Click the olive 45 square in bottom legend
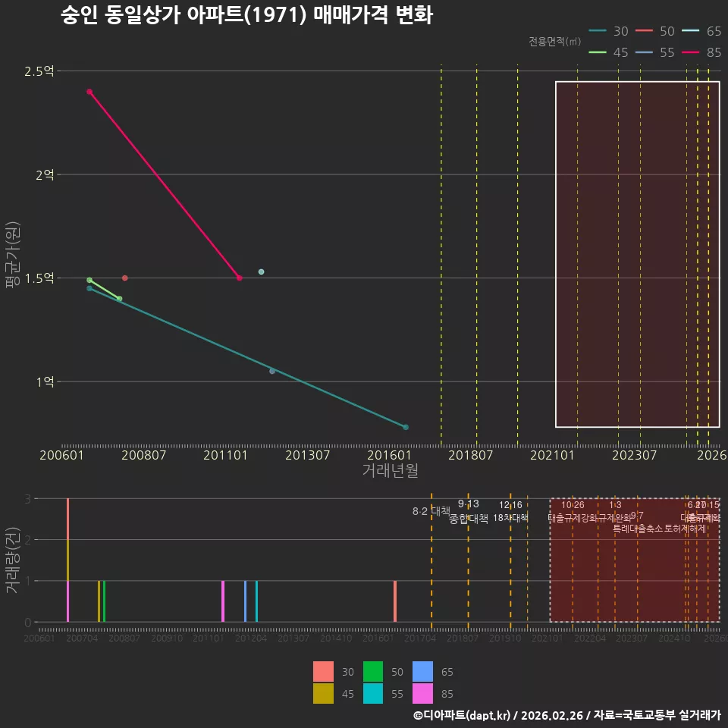728x728 pixels. pyautogui.click(x=323, y=693)
